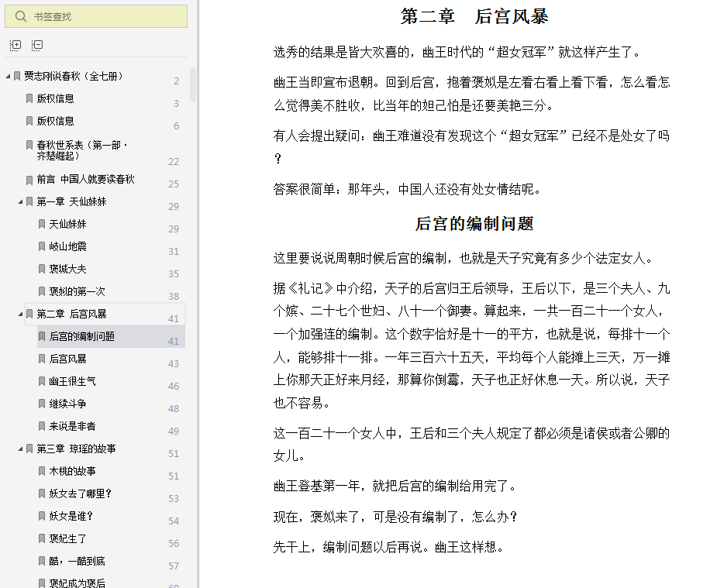Screen dimensions: 710x588
Task: Go to bookmark 酷，一酷到底
Action: click(x=78, y=561)
